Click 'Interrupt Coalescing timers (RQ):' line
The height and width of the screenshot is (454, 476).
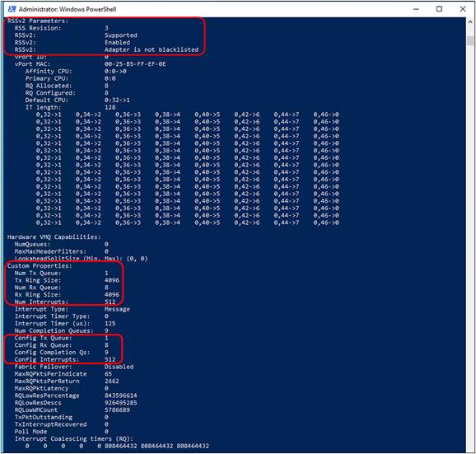click(x=74, y=439)
